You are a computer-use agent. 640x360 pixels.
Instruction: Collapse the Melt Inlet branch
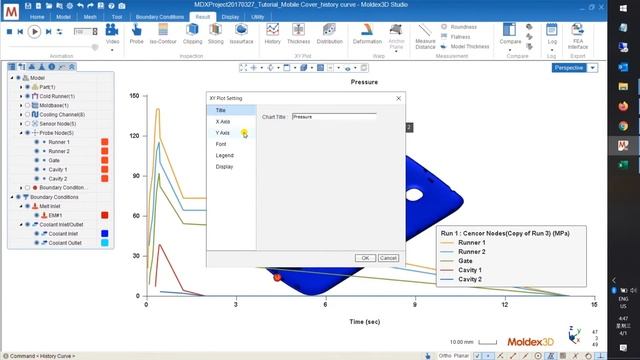[x=21, y=206]
